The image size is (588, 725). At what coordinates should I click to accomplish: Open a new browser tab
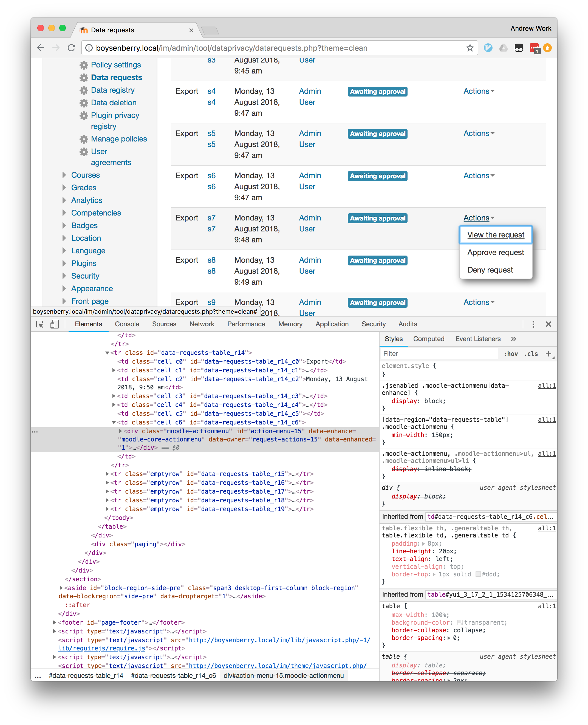(210, 31)
